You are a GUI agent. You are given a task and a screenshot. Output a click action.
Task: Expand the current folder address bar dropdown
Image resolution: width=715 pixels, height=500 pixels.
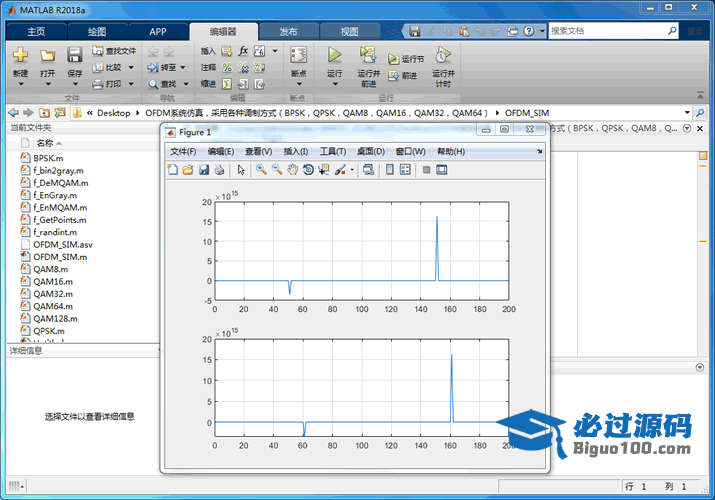click(687, 113)
